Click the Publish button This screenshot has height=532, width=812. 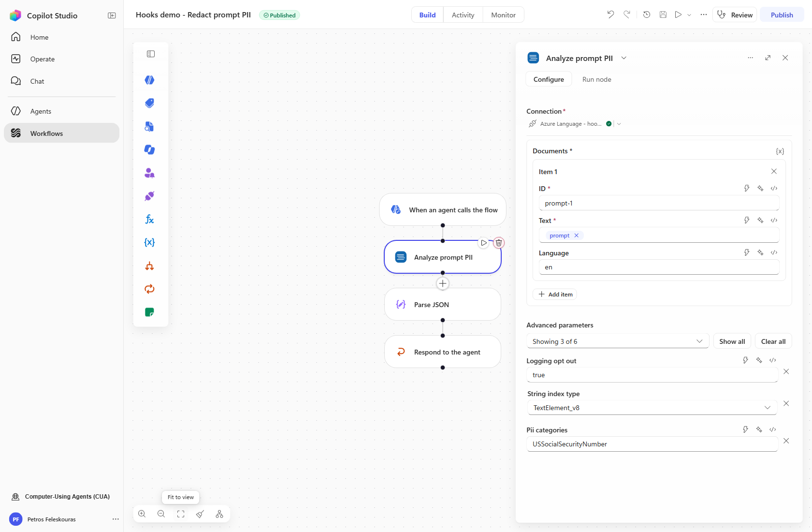782,15
